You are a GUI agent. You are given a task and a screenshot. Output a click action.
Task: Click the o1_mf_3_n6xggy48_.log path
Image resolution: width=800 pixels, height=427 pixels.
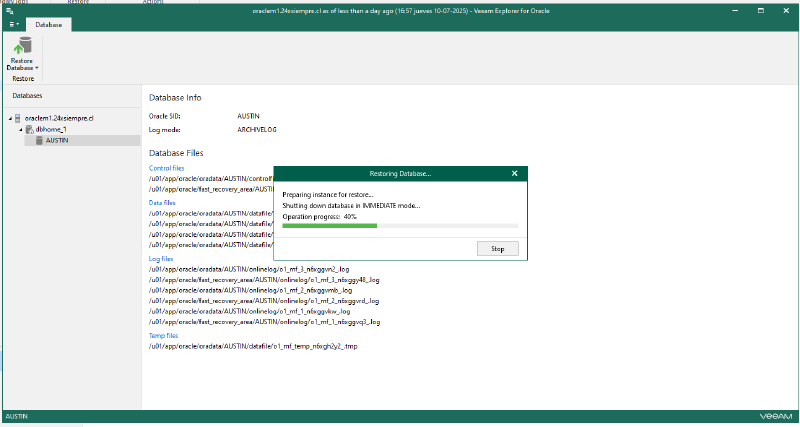[264, 280]
